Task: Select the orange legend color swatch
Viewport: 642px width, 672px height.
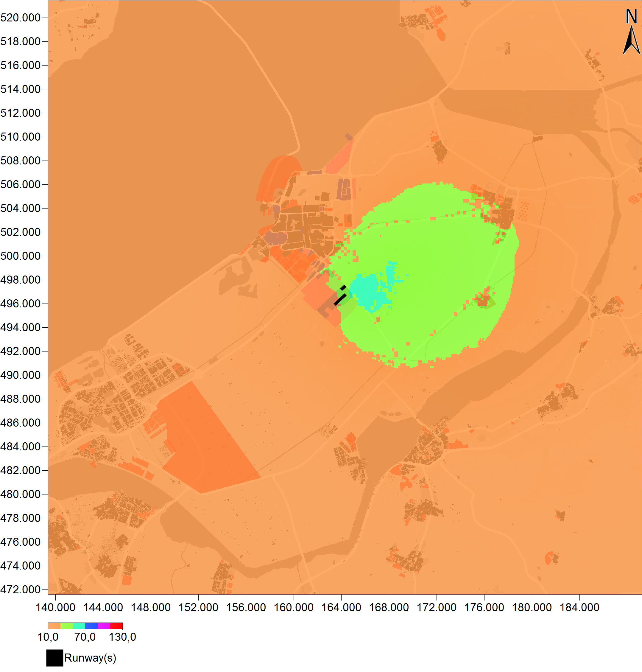Action: (x=54, y=626)
